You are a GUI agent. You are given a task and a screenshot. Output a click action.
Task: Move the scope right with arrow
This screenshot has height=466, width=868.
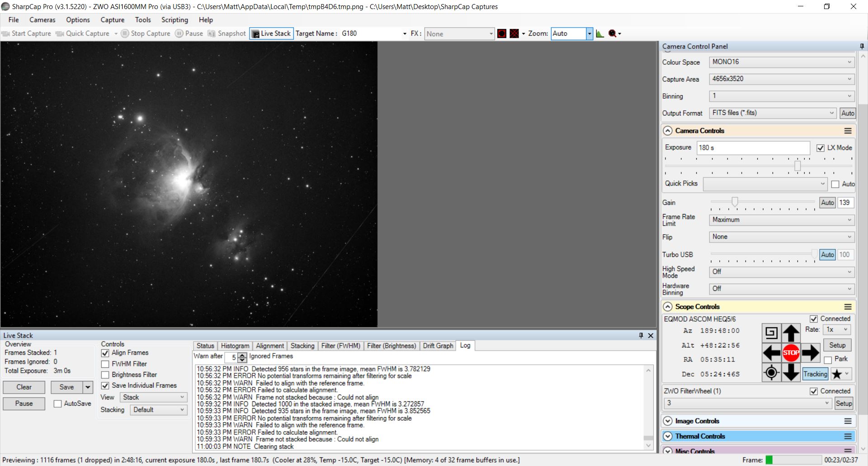point(810,353)
